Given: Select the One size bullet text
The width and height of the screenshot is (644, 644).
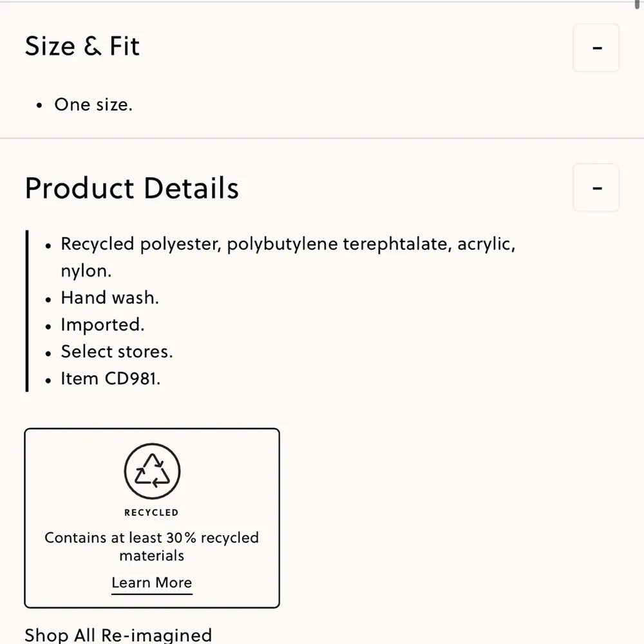Looking at the screenshot, I should click(93, 104).
